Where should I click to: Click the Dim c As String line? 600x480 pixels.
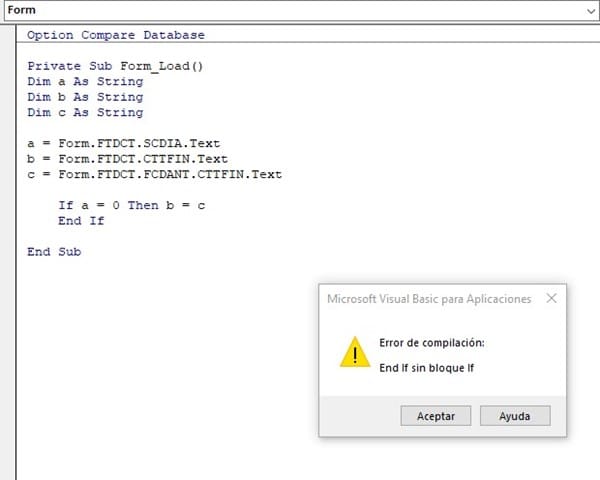[85, 112]
